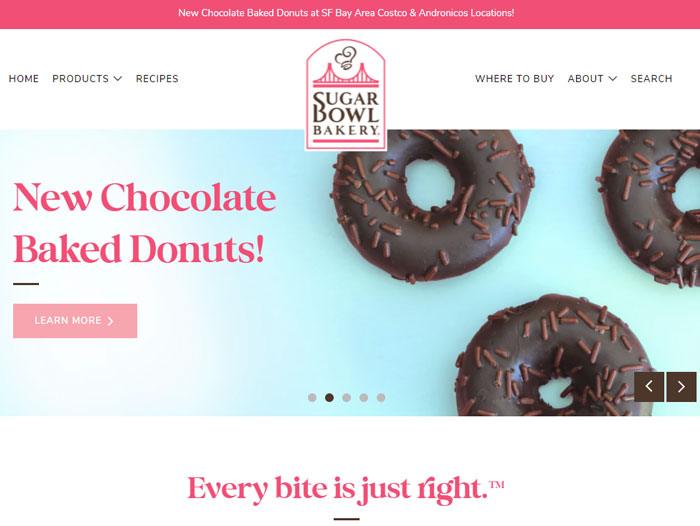Click the chocolate donut hero image
700x526 pixels.
click(513, 272)
